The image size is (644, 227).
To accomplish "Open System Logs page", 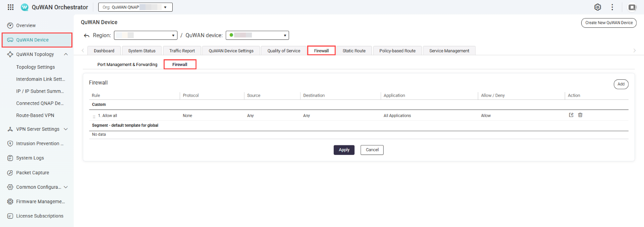I will (x=30, y=158).
